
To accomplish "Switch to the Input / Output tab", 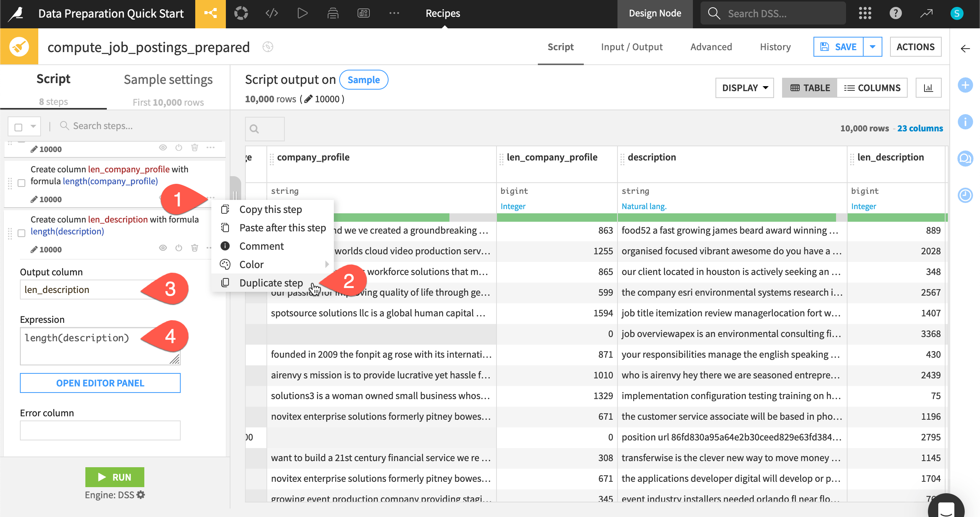I will point(632,47).
